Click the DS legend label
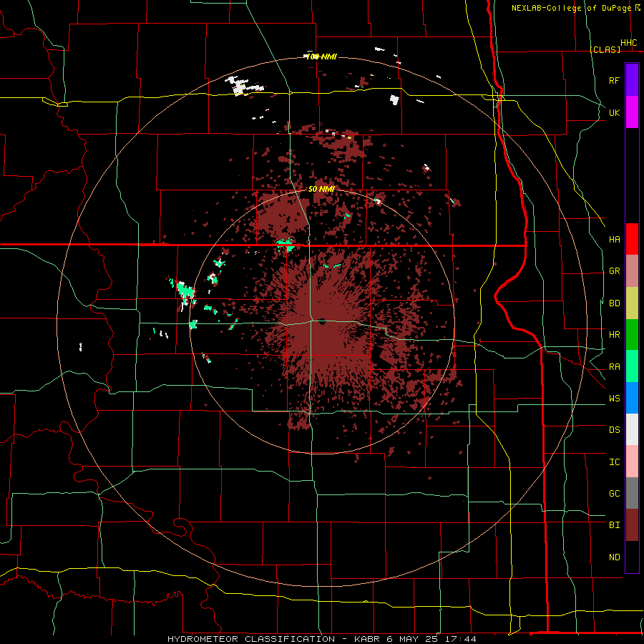 point(614,430)
